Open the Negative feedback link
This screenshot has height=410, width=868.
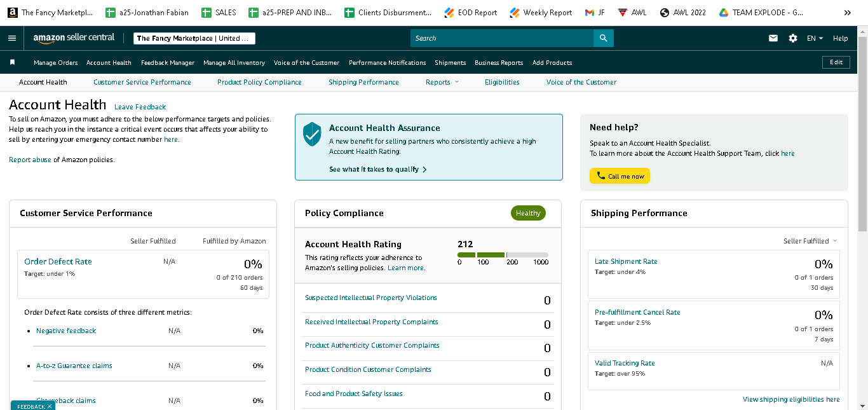tap(66, 331)
